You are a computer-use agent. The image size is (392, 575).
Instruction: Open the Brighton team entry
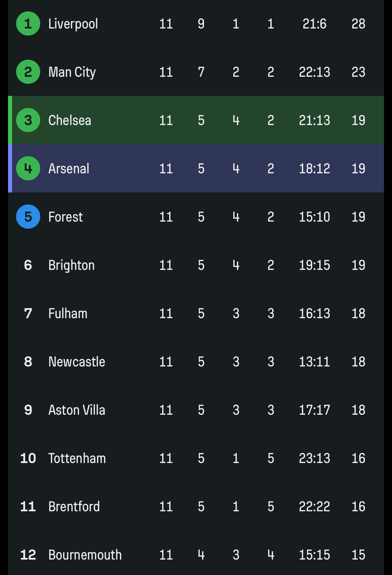click(71, 265)
